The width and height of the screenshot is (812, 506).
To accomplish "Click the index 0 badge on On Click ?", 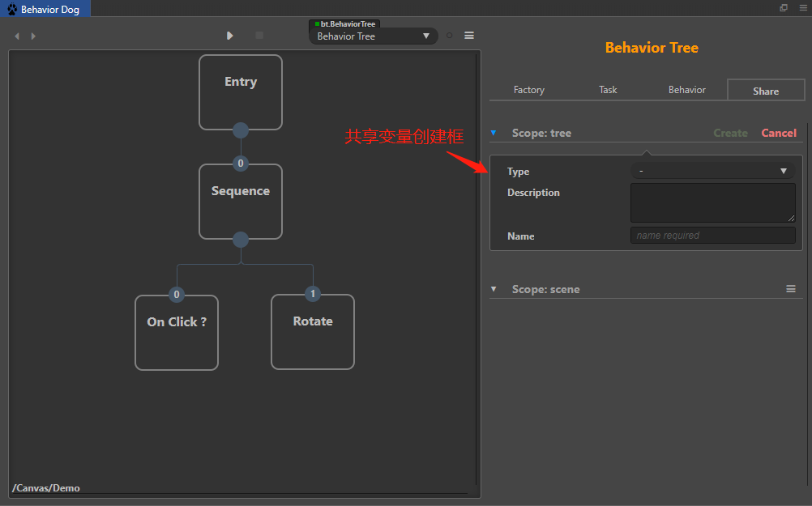I will pos(177,295).
